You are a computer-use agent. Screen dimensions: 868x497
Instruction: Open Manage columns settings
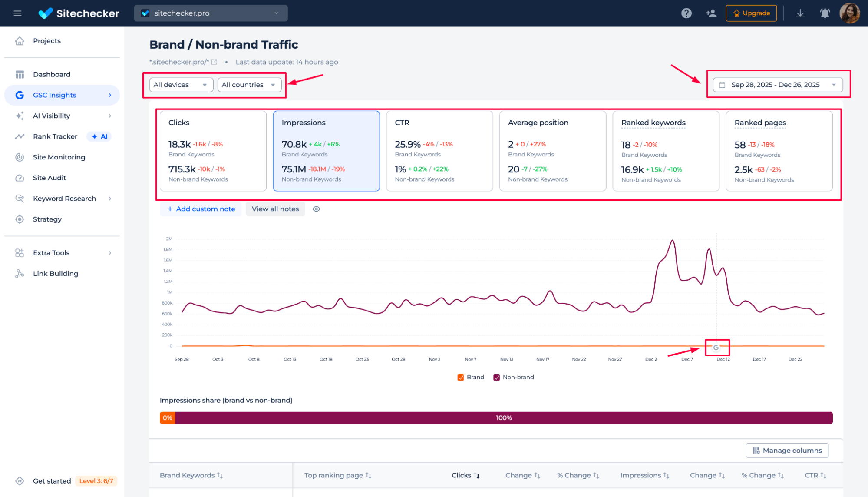[x=787, y=451]
